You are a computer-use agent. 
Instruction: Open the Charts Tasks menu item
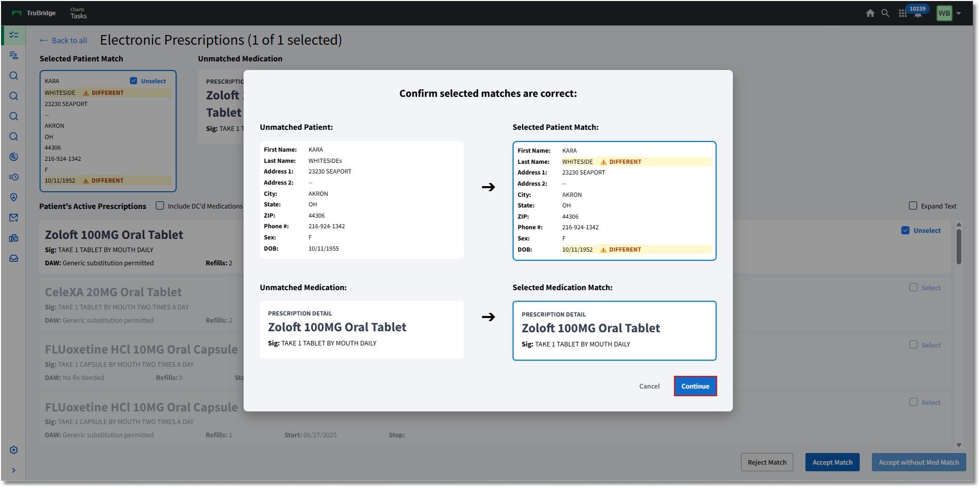click(x=78, y=13)
